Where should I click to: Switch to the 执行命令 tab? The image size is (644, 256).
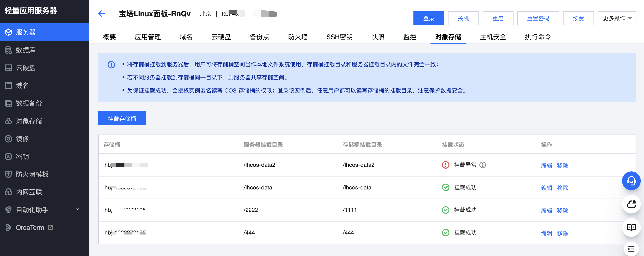coord(538,37)
